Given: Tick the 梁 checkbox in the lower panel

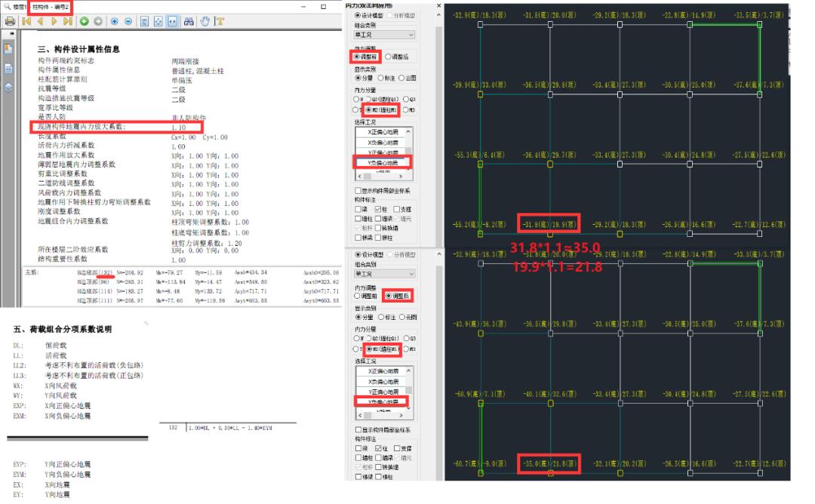Looking at the screenshot, I should [x=358, y=448].
